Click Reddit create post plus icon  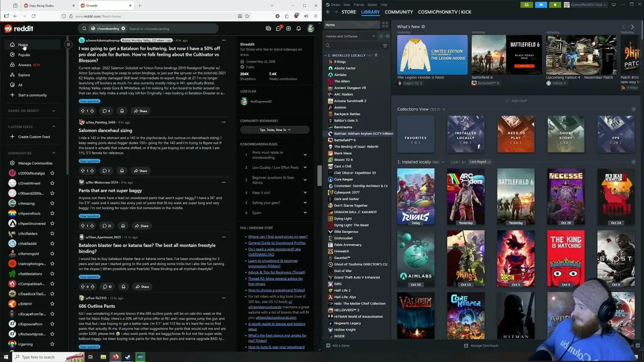pyautogui.click(x=288, y=29)
